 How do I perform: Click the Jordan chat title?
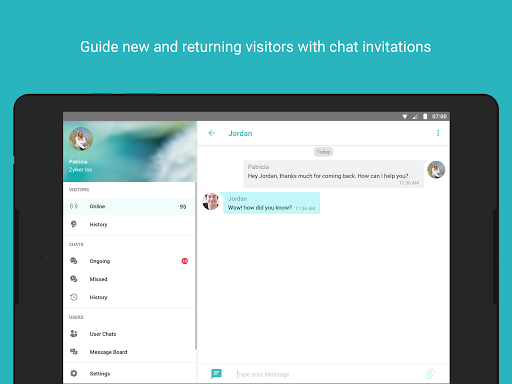[x=240, y=133]
